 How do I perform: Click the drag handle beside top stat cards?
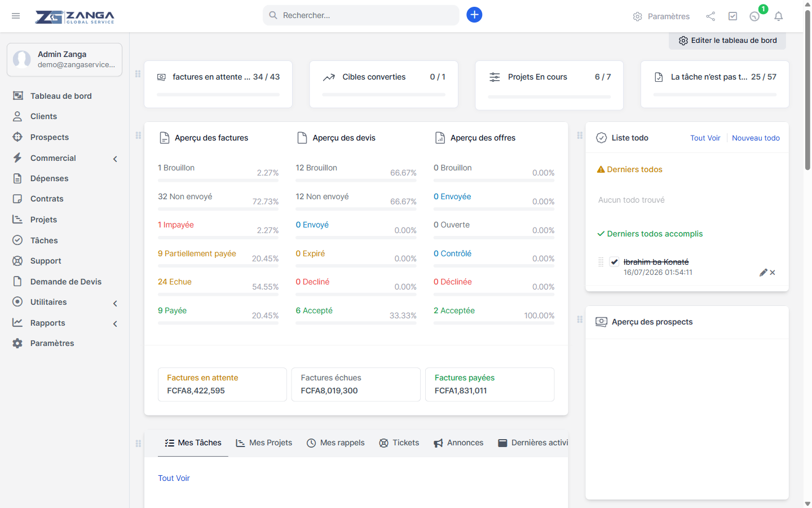point(138,74)
